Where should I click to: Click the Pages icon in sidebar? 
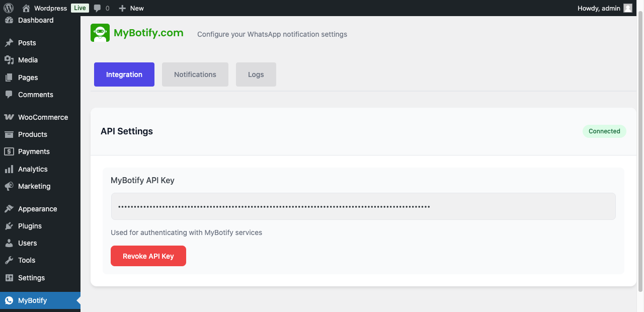click(9, 77)
